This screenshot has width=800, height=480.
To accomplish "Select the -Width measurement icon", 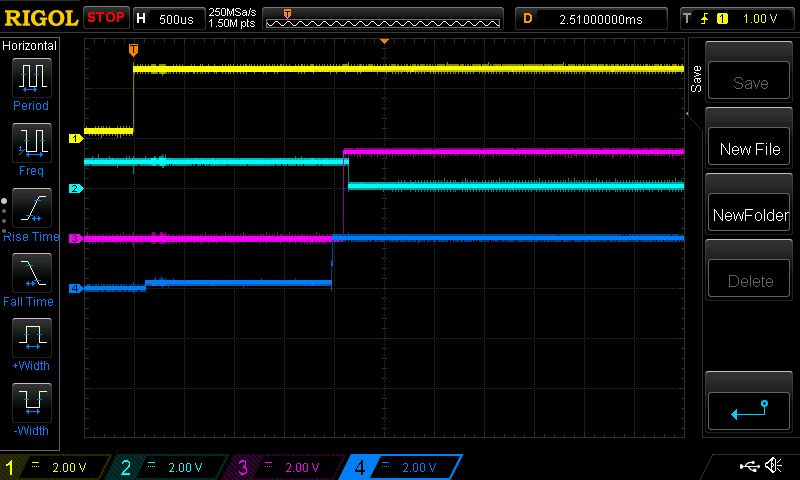I will pos(31,402).
